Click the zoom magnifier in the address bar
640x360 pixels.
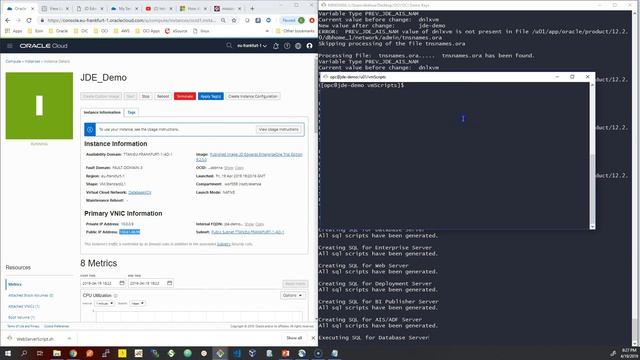(223, 20)
